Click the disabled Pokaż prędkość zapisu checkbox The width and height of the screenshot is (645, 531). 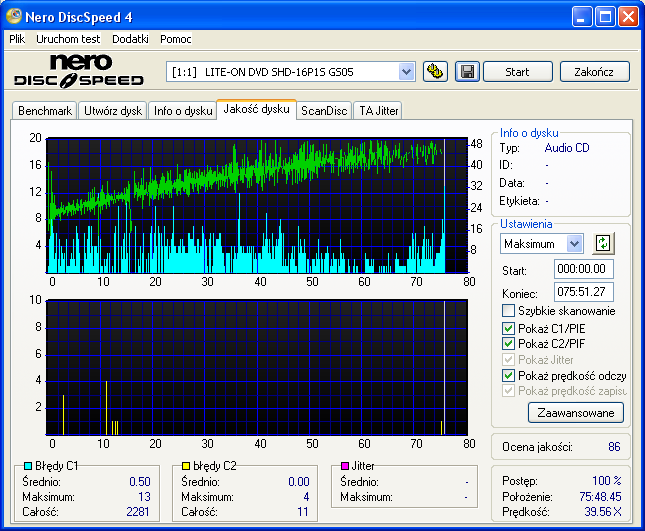click(508, 391)
